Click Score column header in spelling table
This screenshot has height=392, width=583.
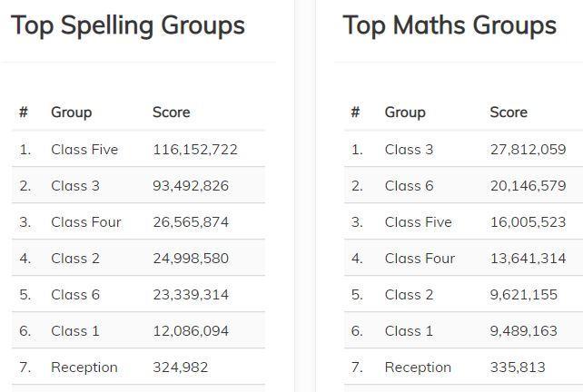tap(172, 113)
